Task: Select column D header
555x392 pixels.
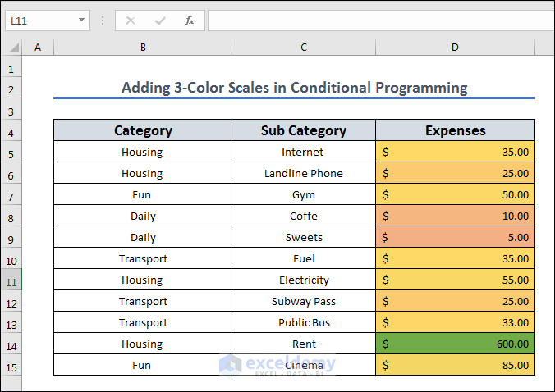Action: point(455,48)
